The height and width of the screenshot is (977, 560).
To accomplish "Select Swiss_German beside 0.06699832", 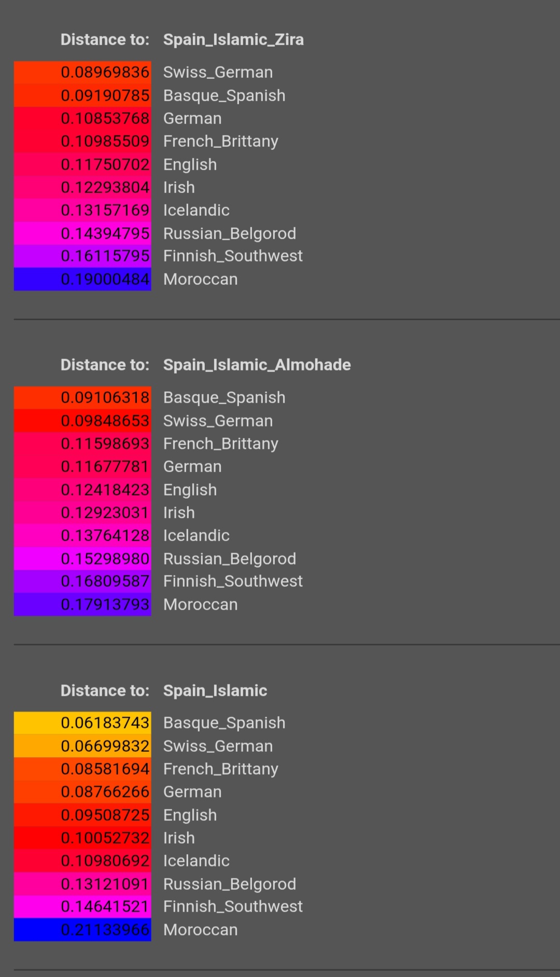I will [x=218, y=746].
